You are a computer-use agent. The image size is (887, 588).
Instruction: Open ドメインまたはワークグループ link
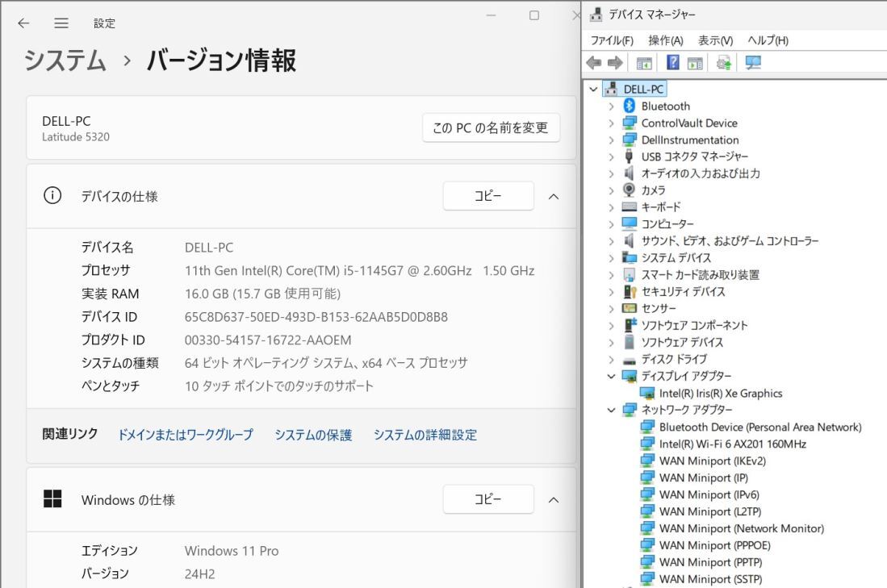pyautogui.click(x=185, y=434)
